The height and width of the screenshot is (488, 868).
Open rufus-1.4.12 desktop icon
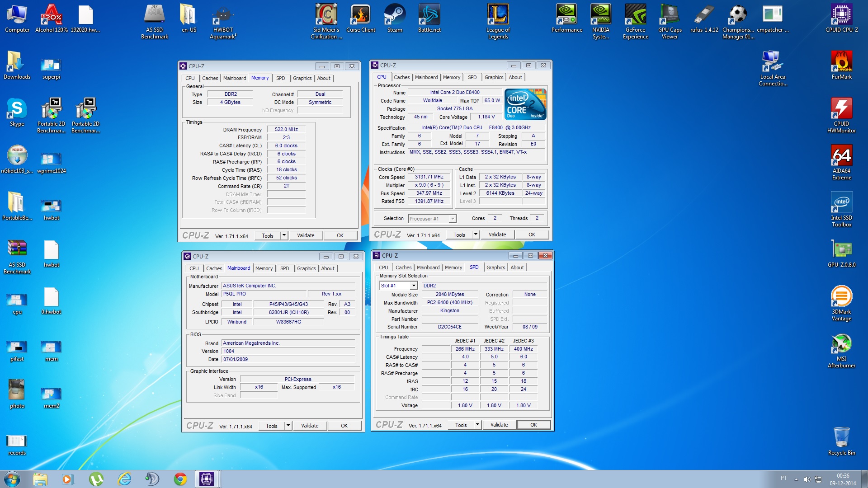click(704, 19)
